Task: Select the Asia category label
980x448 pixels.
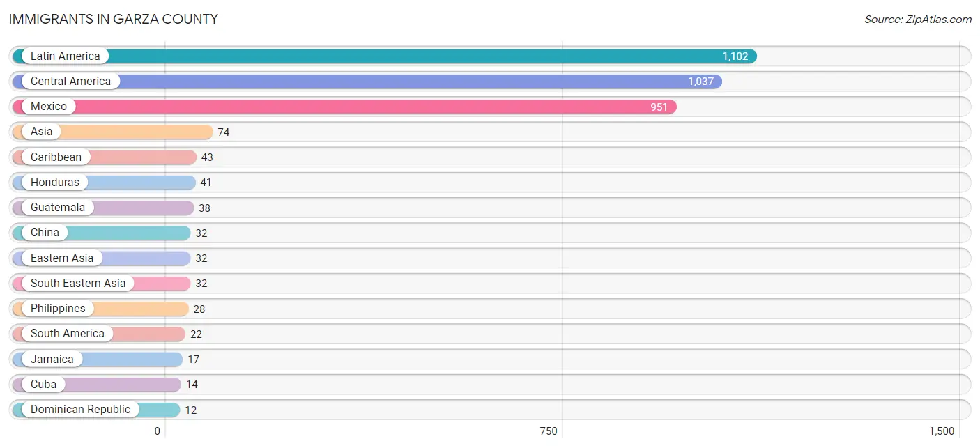Action: coord(41,131)
